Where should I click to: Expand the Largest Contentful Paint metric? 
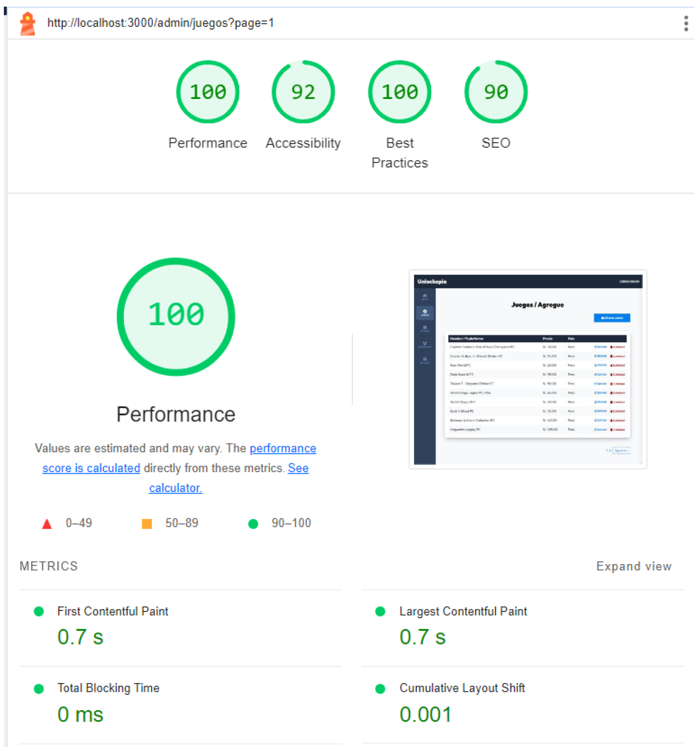(463, 611)
